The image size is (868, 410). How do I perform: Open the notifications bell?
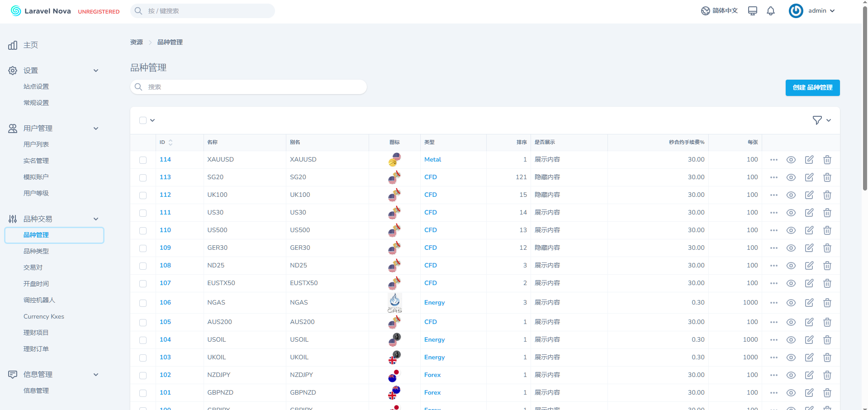click(771, 11)
